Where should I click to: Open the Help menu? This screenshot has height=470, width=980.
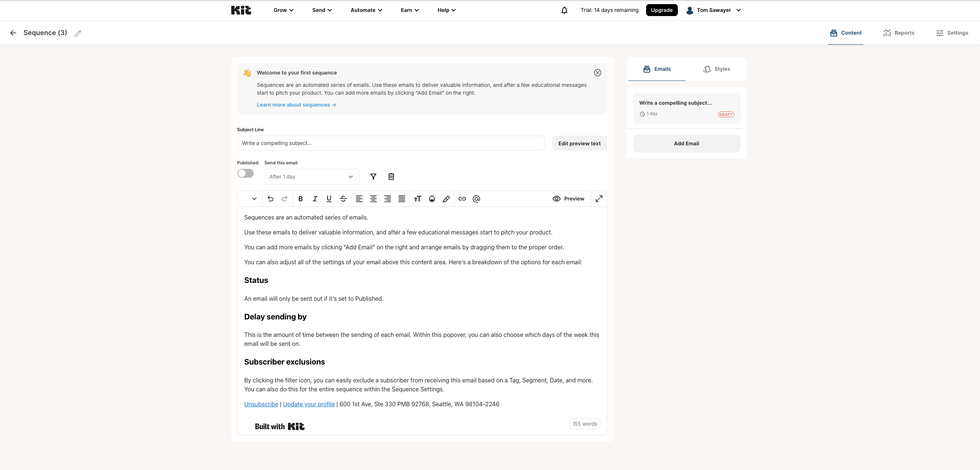[x=447, y=10]
